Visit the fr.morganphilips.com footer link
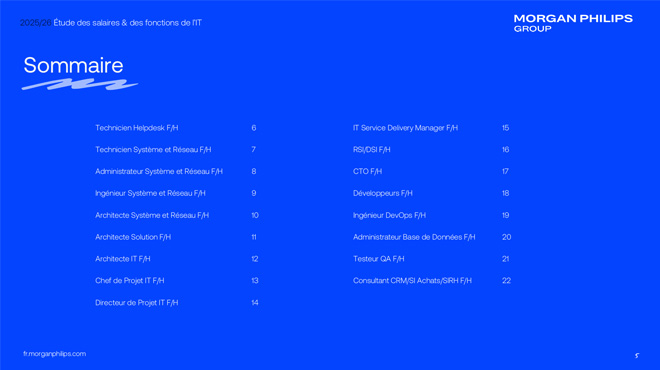Viewport: 660px width, 370px height. (x=55, y=354)
